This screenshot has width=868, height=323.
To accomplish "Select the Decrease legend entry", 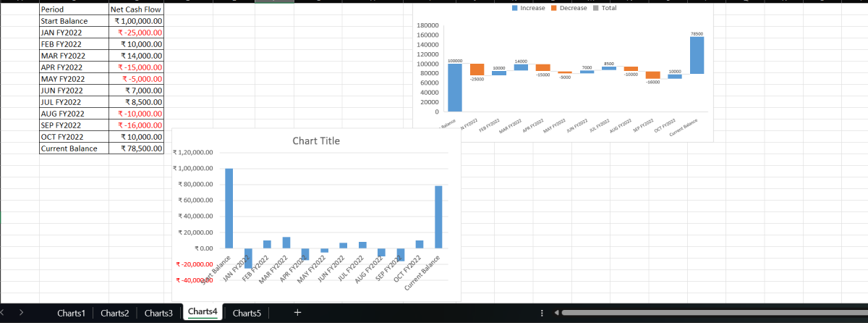I will pos(569,8).
